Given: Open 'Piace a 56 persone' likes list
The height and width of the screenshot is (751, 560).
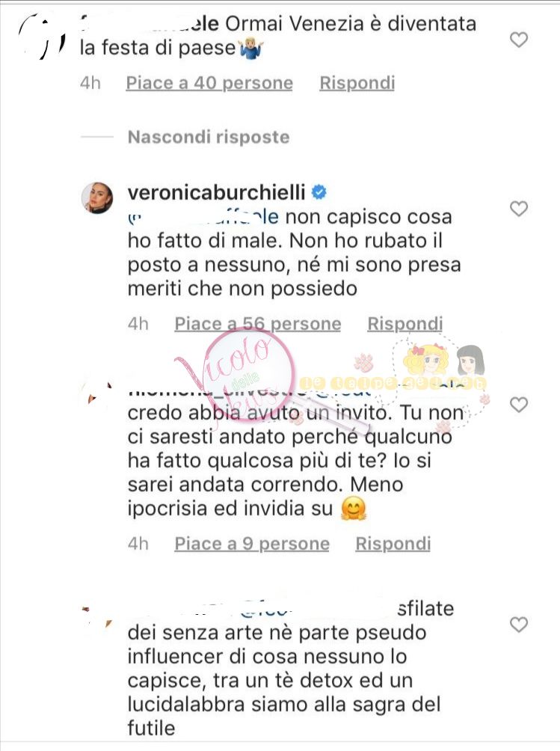Looking at the screenshot, I should click(257, 324).
